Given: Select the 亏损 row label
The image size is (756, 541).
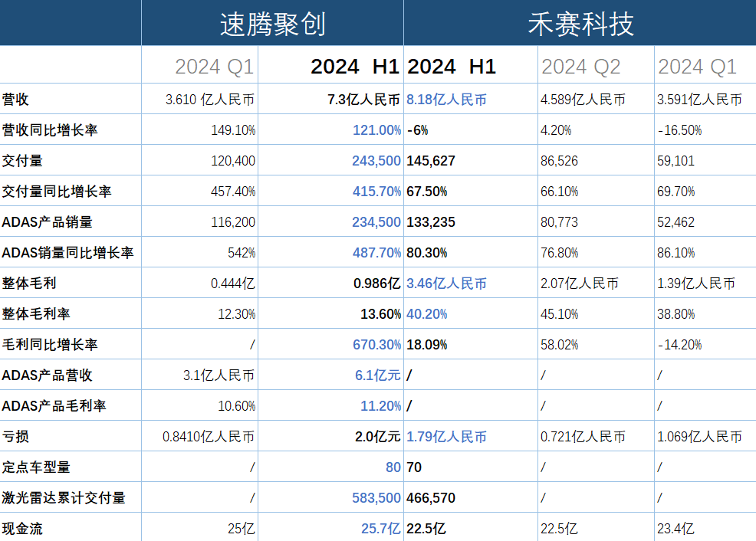Looking at the screenshot, I should tap(71, 437).
